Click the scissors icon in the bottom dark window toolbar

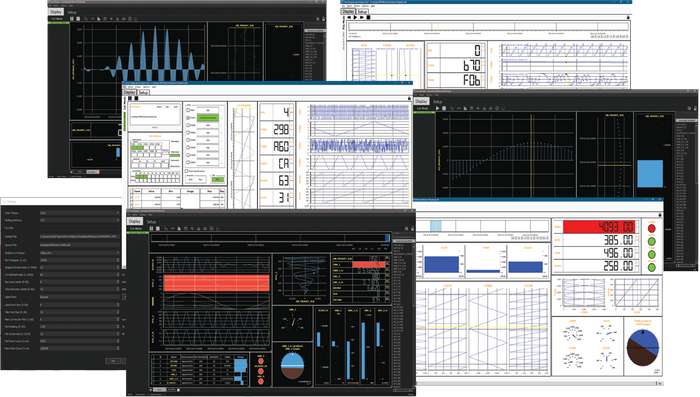pos(166,229)
